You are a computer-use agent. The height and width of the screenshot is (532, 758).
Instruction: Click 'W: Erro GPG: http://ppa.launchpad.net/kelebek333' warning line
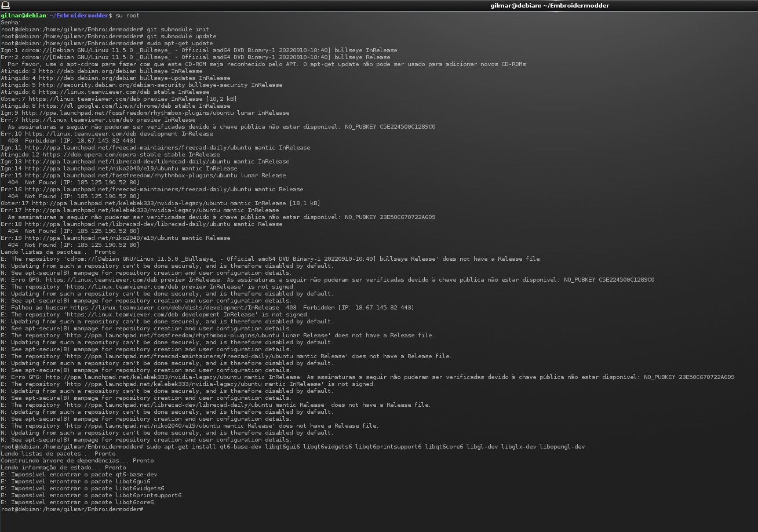pyautogui.click(x=367, y=377)
